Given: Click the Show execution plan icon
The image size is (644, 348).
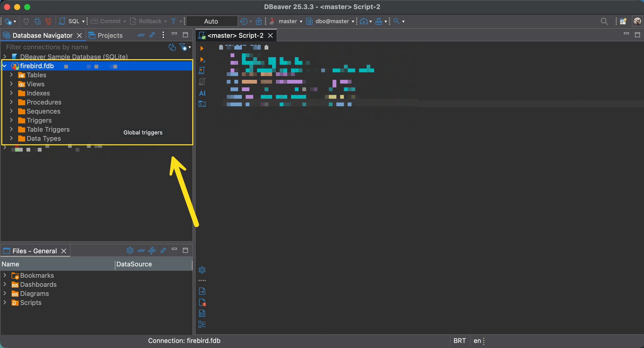Looking at the screenshot, I should (202, 82).
